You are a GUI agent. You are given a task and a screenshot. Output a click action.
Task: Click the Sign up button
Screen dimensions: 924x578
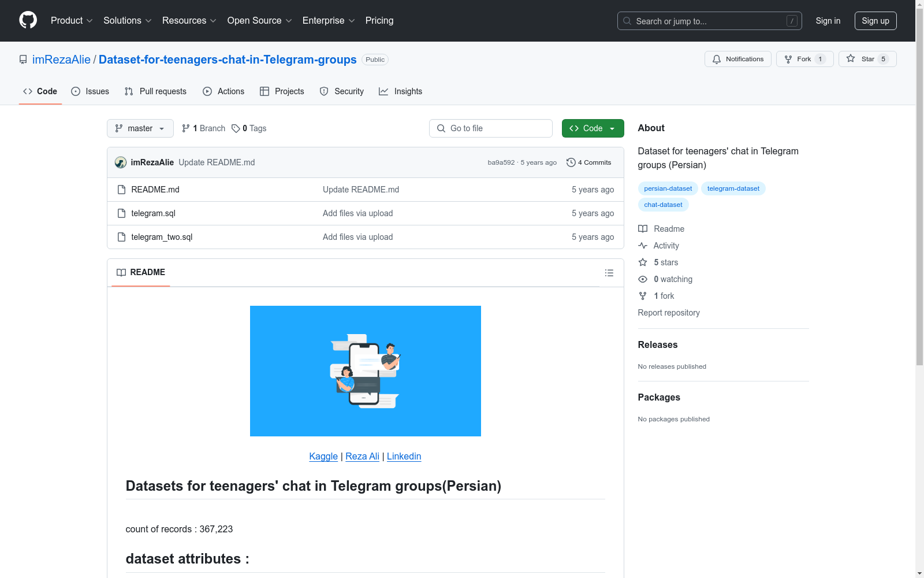pos(875,21)
